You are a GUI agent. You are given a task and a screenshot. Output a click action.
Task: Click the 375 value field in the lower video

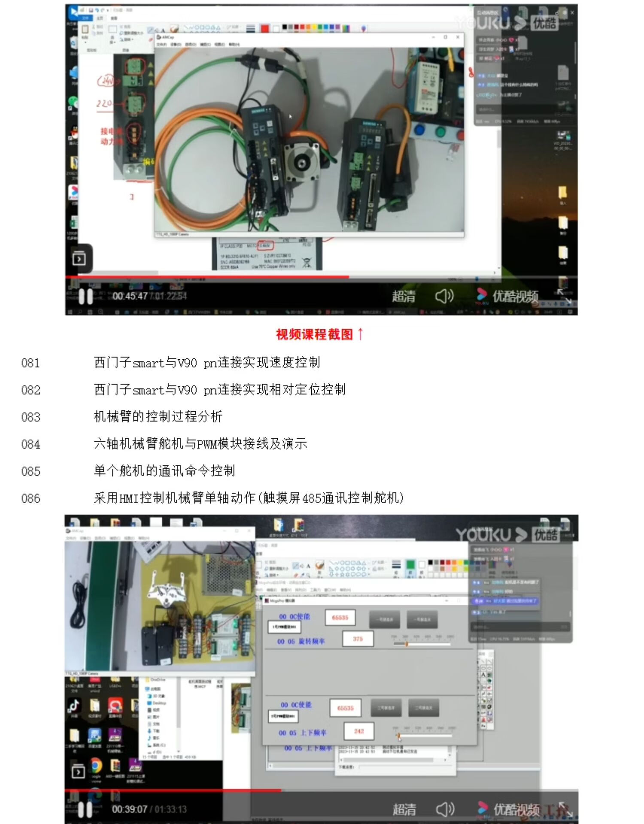point(358,639)
